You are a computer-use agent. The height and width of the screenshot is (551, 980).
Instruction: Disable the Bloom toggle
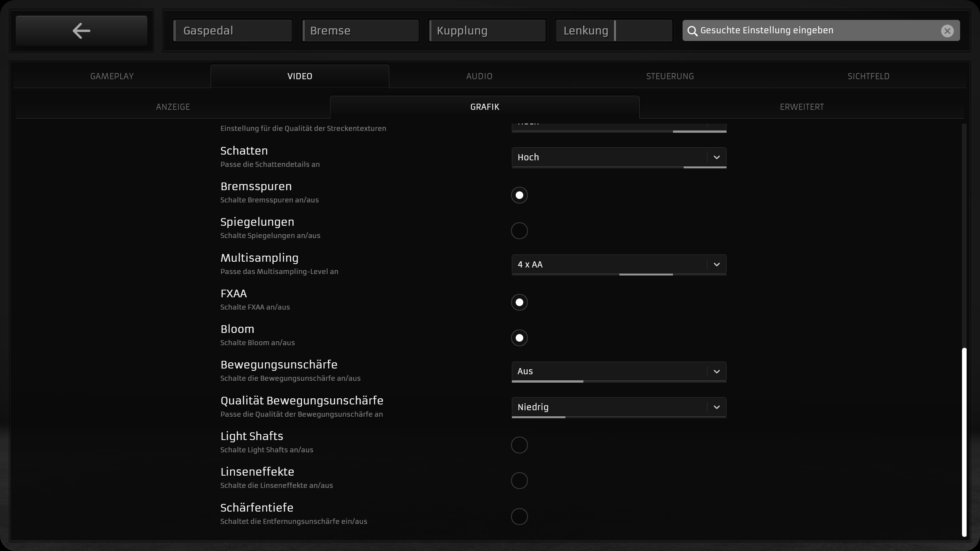(519, 338)
